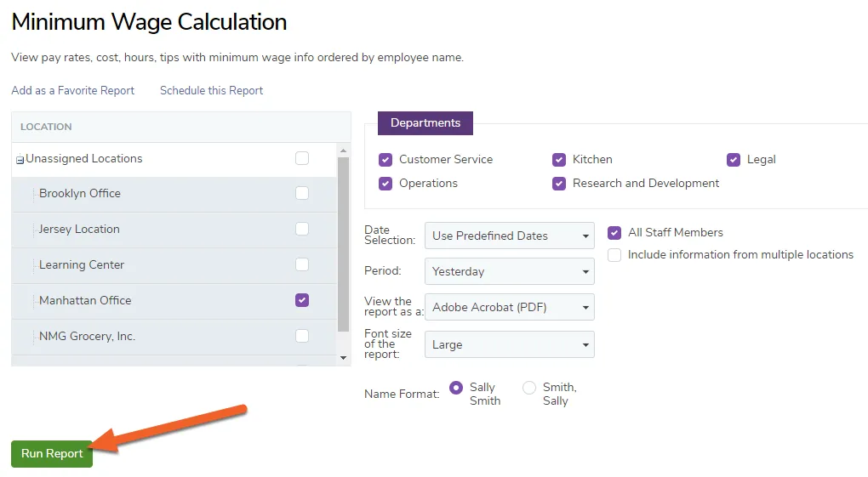
Task: Select the Departments tab
Action: (425, 122)
